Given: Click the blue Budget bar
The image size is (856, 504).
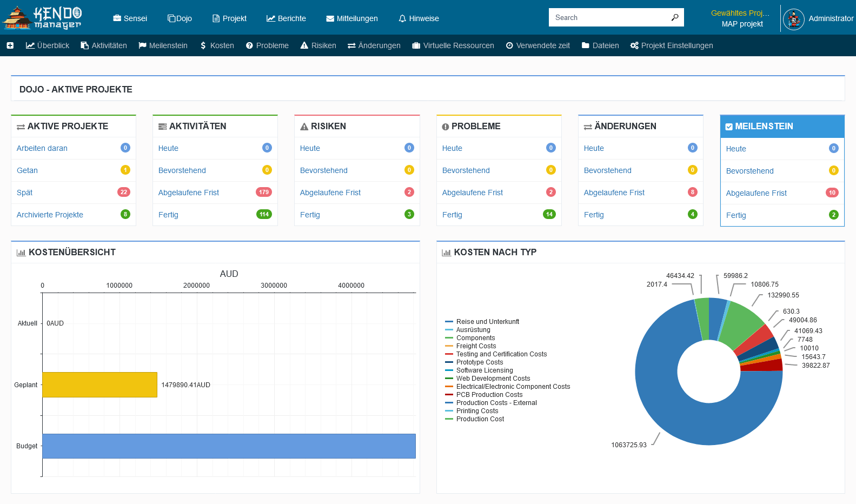Looking at the screenshot, I should click(229, 446).
